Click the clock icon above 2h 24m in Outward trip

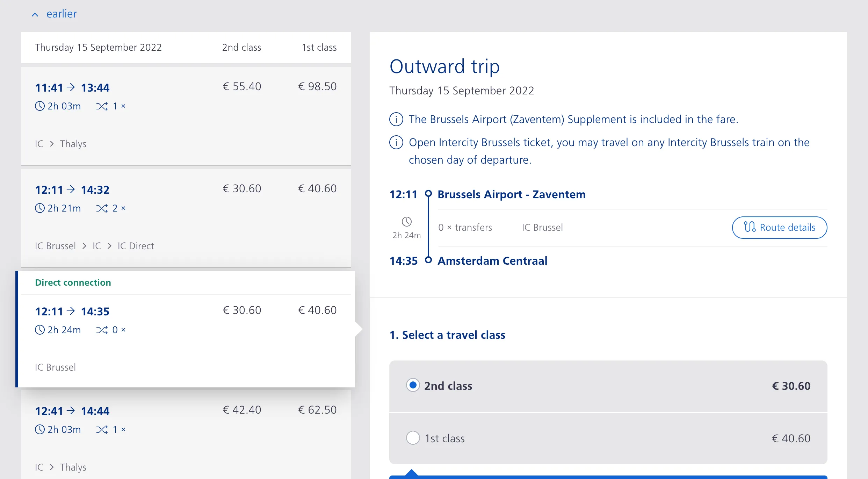(x=406, y=221)
